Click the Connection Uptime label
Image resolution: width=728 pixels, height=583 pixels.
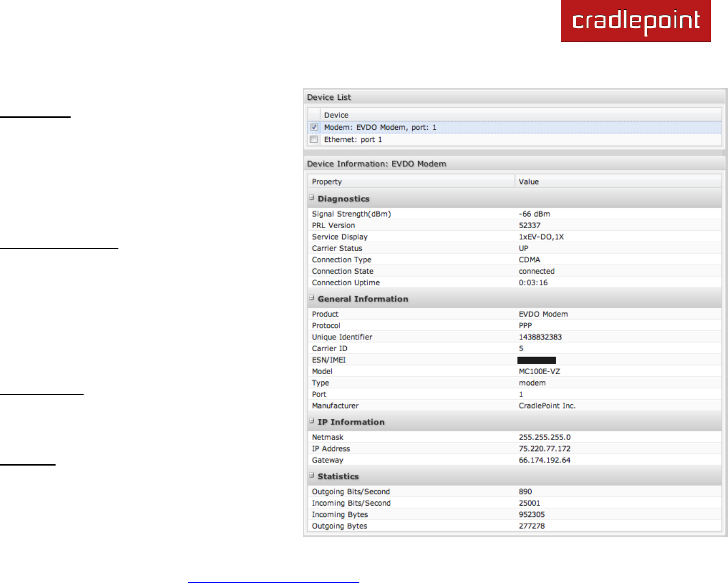(x=346, y=282)
